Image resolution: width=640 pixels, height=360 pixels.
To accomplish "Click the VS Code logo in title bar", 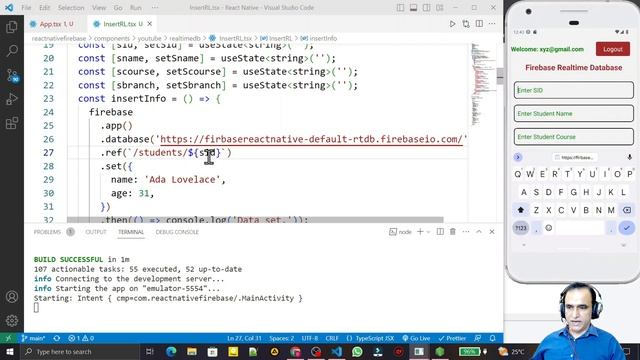I will [9, 8].
